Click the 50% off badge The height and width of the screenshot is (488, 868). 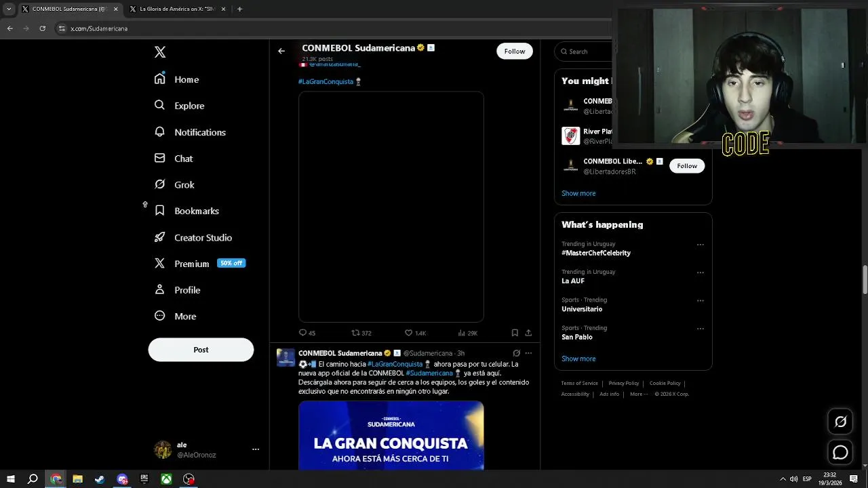(231, 263)
